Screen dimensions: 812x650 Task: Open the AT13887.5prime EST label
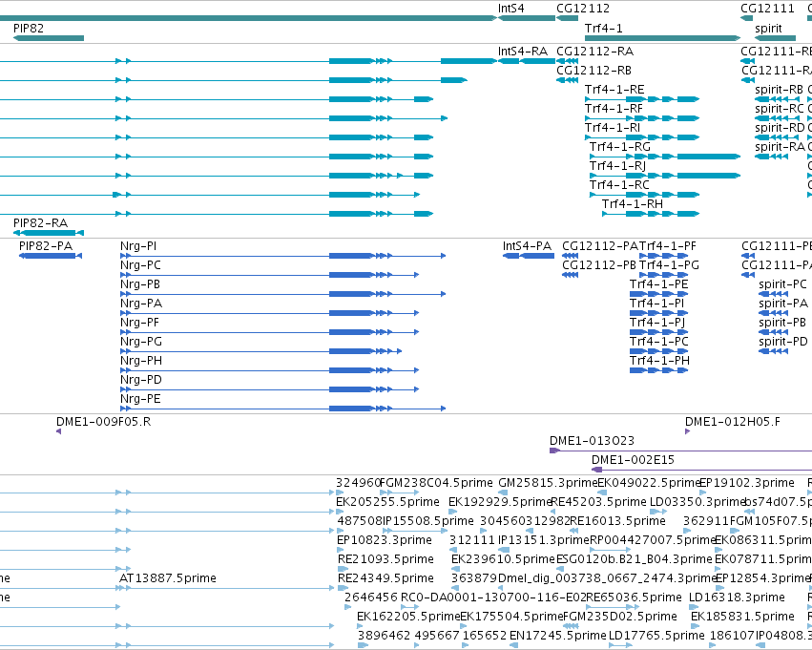168,578
